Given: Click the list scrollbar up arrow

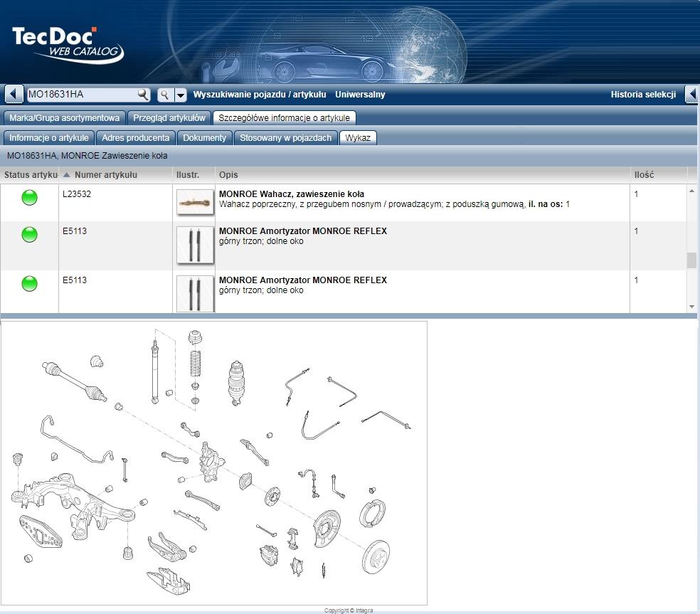Looking at the screenshot, I should click(691, 191).
